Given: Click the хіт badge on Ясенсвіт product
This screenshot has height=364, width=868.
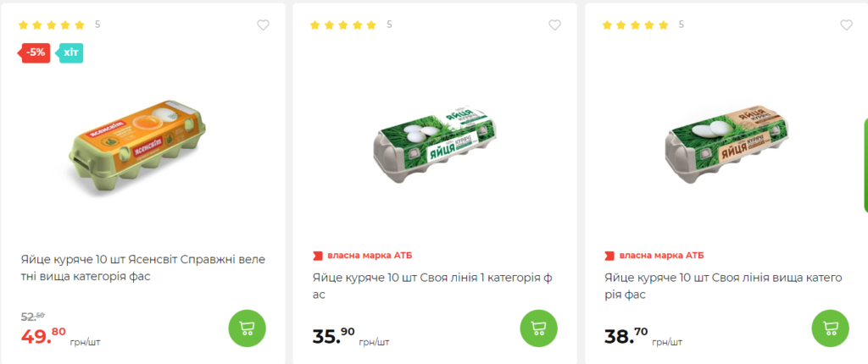Looking at the screenshot, I should 71,53.
